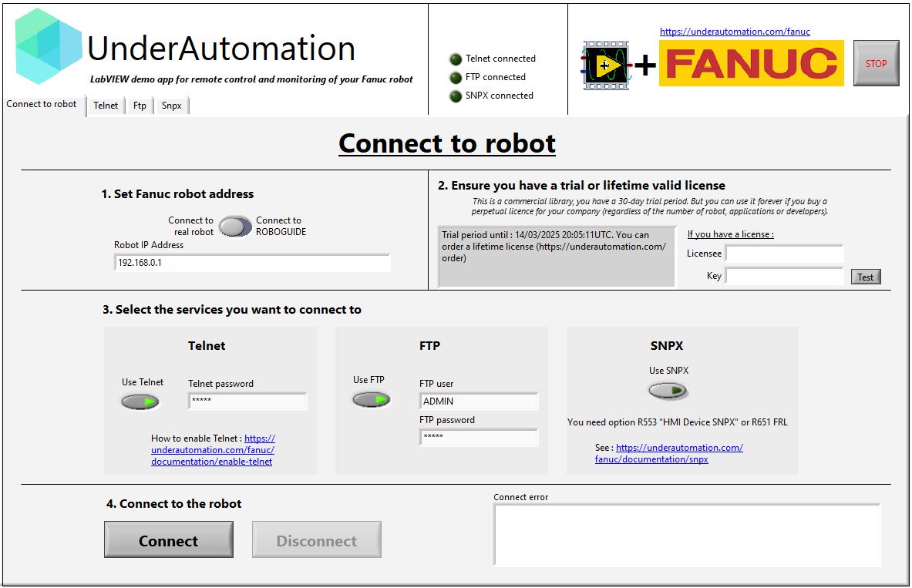The width and height of the screenshot is (912, 588).
Task: Click the UnderAutomation hexagon logo
Action: click(x=49, y=46)
